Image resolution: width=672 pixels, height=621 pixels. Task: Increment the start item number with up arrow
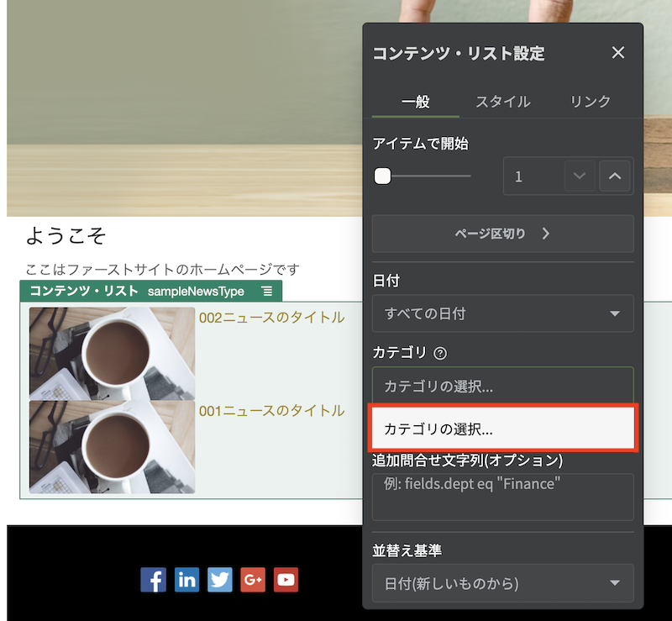click(615, 176)
